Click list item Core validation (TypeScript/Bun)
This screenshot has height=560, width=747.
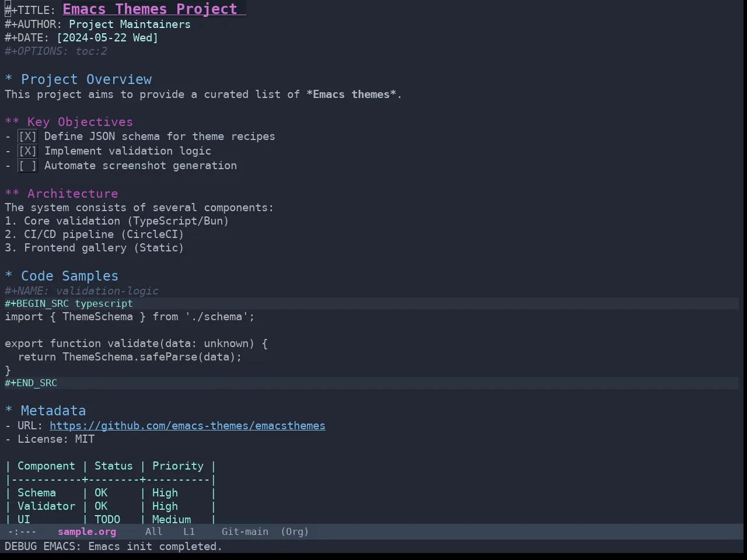(x=117, y=221)
